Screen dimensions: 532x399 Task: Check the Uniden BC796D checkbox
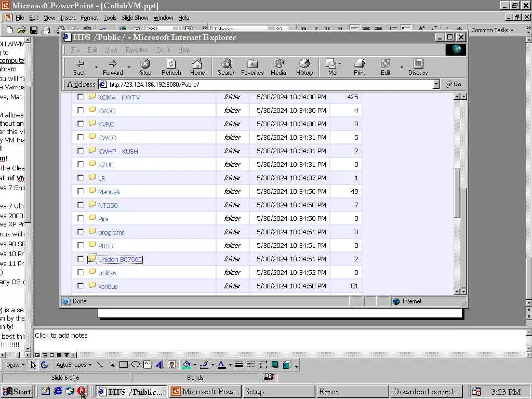tap(81, 259)
